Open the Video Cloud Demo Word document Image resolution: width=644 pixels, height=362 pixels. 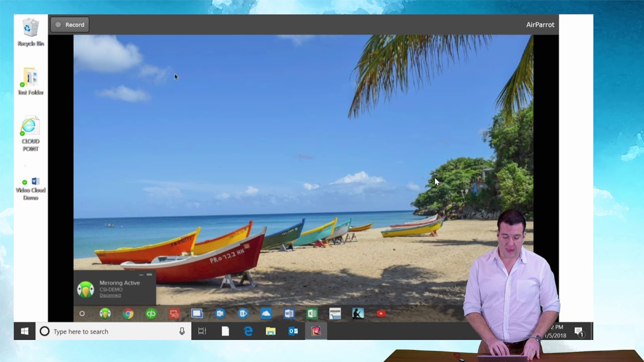[31, 189]
